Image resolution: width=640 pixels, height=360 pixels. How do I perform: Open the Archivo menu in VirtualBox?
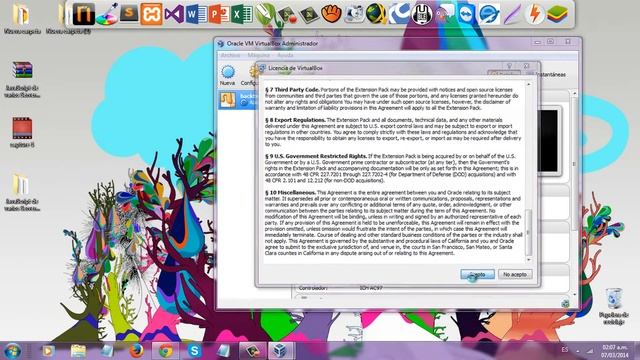(230, 55)
